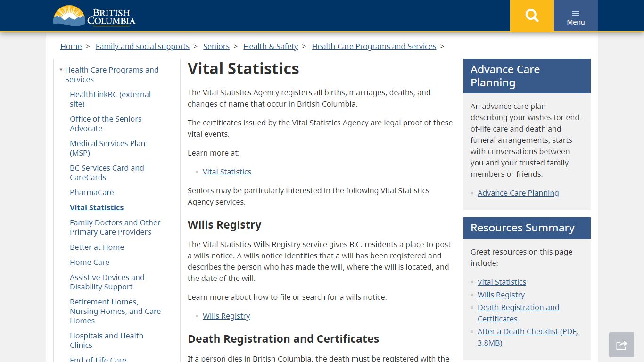Click the Wills Registry section heading
This screenshot has width=644, height=362.
tap(224, 225)
